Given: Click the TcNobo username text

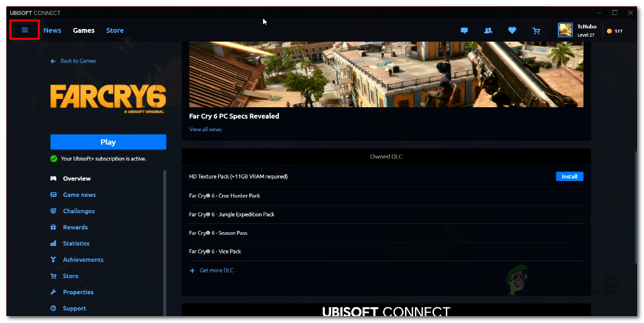Looking at the screenshot, I should 587,26.
